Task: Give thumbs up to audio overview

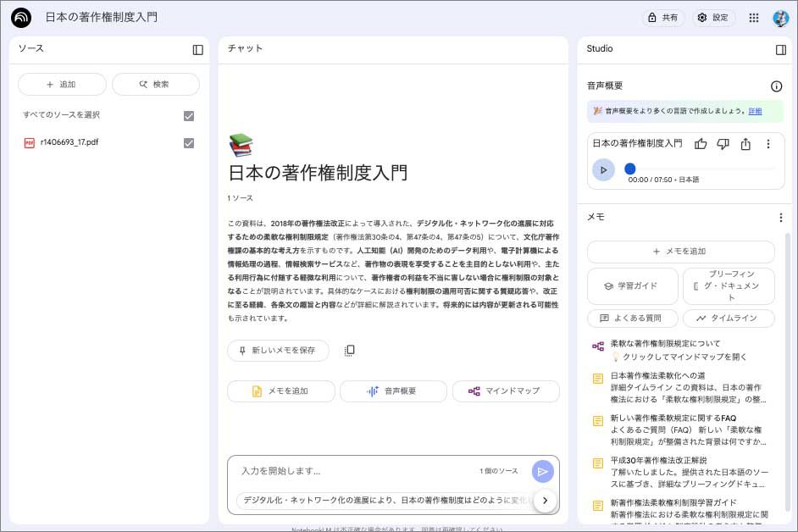Action: click(701, 144)
